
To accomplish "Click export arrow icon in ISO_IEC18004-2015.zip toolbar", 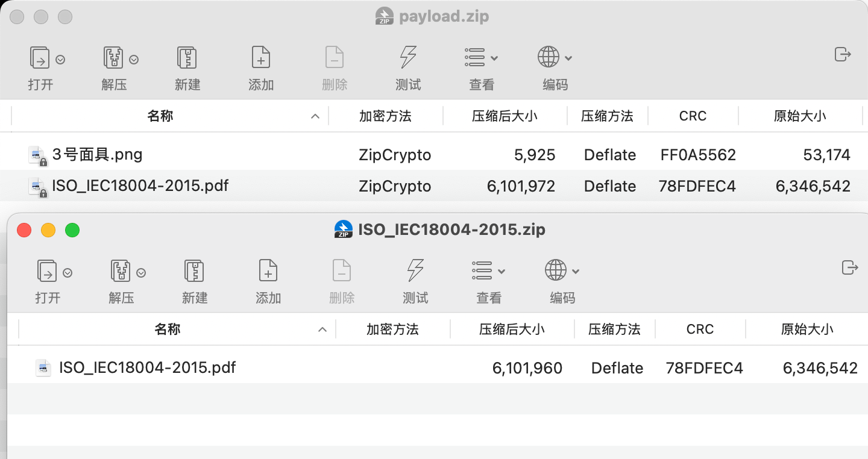I will pyautogui.click(x=850, y=267).
